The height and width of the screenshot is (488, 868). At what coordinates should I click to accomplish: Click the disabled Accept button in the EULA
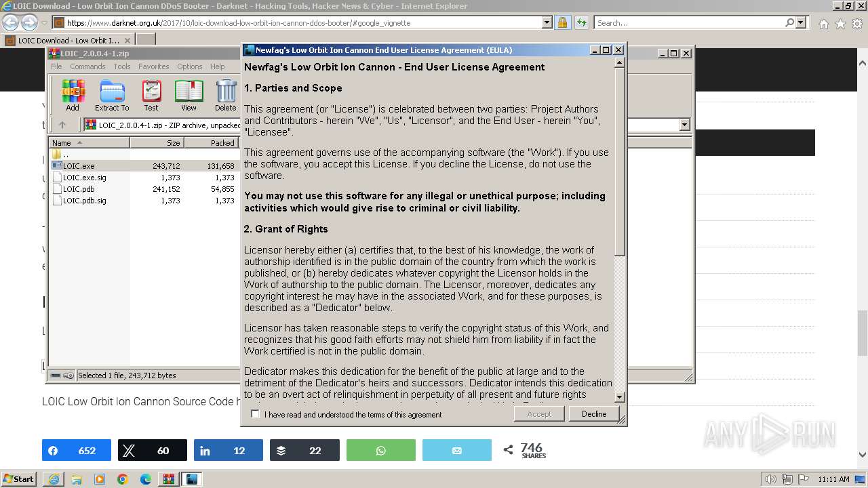coord(539,414)
